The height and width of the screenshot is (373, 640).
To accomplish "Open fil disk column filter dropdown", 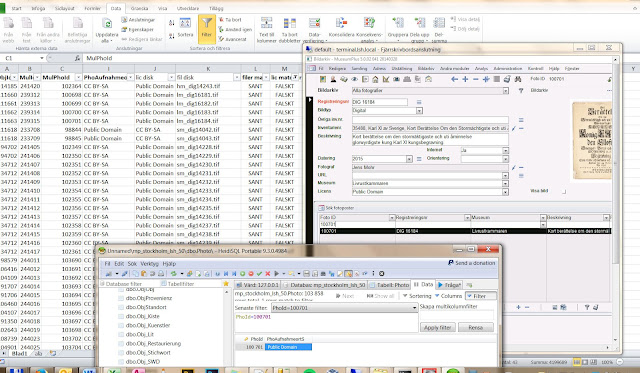I will tap(237, 77).
